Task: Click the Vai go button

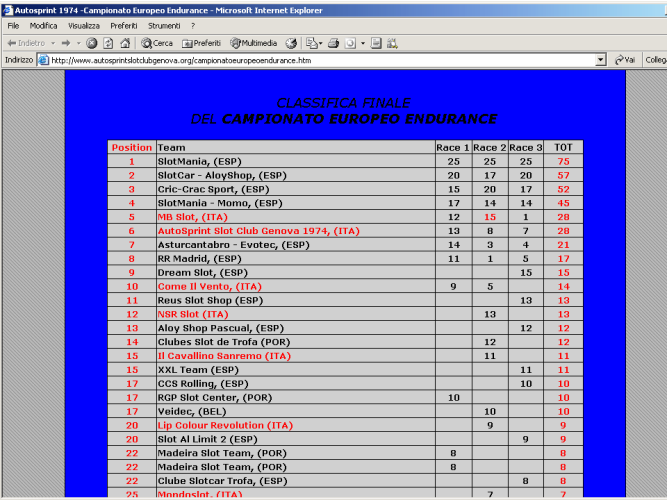Action: coord(625,60)
